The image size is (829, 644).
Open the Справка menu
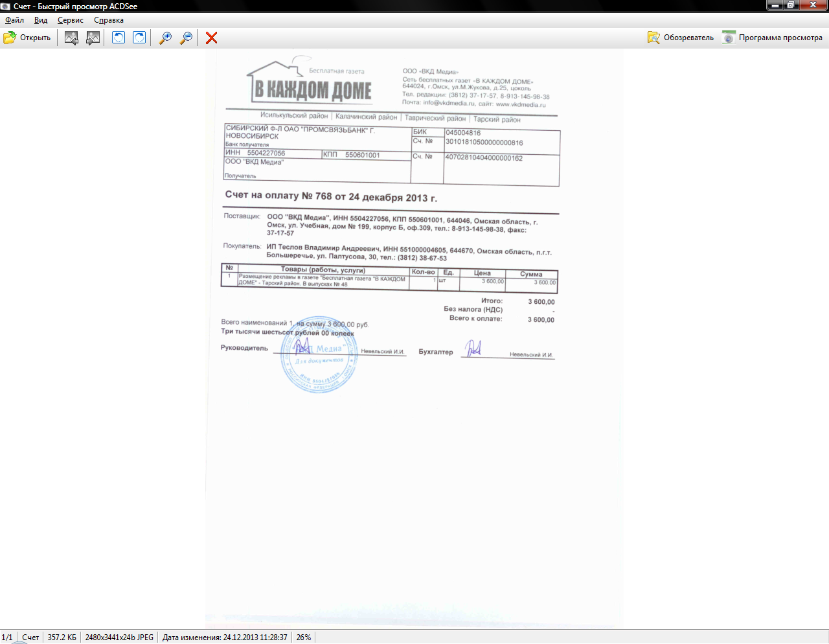(x=109, y=20)
